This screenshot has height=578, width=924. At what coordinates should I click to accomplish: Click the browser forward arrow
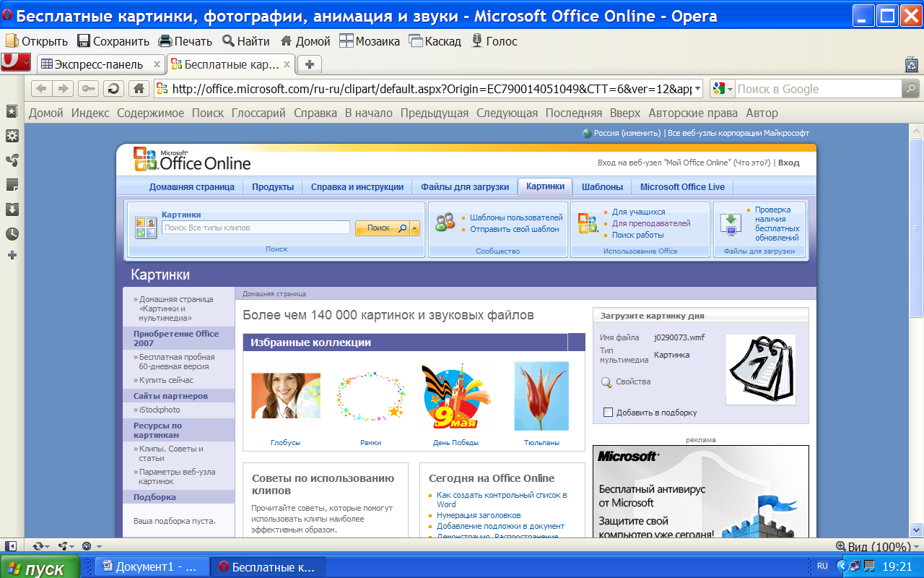[63, 89]
